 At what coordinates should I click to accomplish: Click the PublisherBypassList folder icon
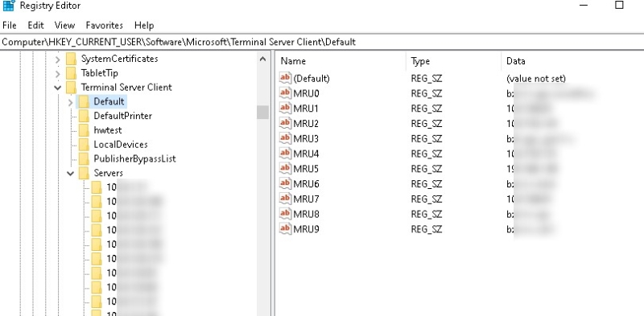[84, 159]
